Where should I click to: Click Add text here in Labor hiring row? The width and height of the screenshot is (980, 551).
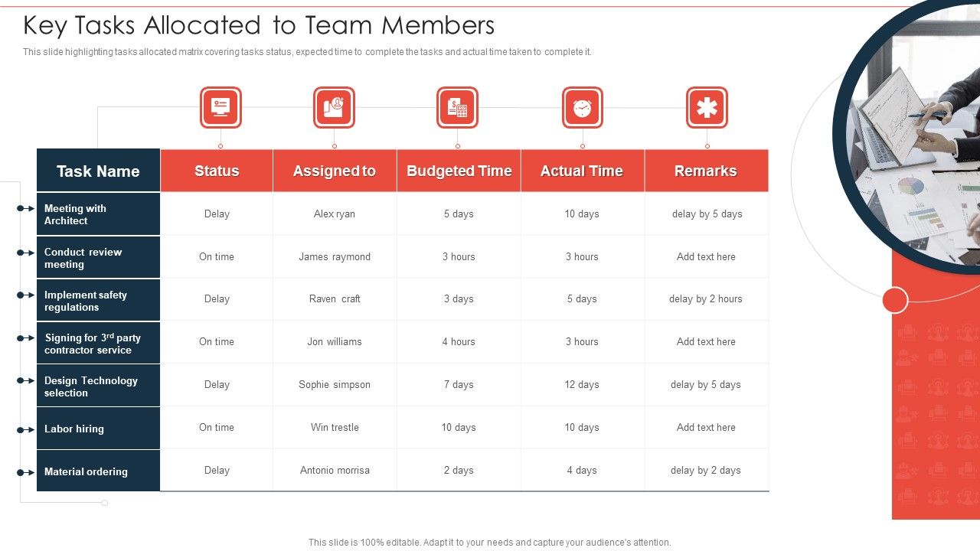(706, 428)
